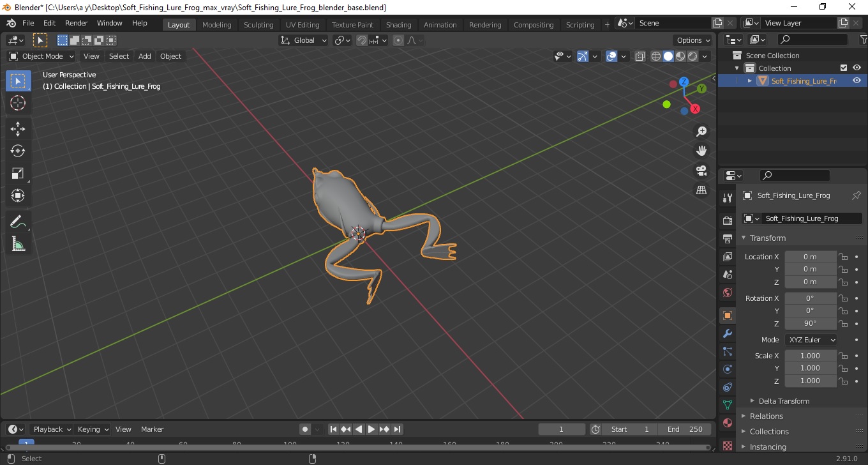The image size is (868, 465).
Task: Toggle viewport overlays button
Action: [611, 56]
